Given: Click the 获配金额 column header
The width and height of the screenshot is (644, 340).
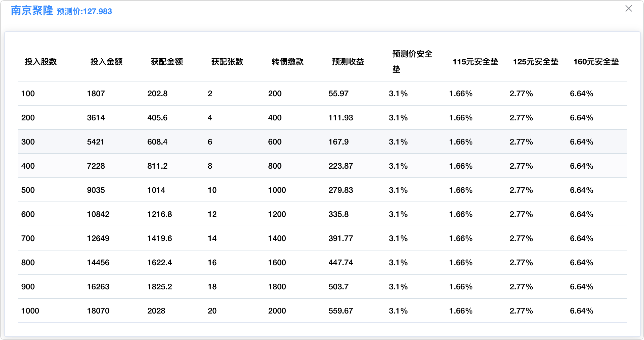Looking at the screenshot, I should (x=167, y=62).
